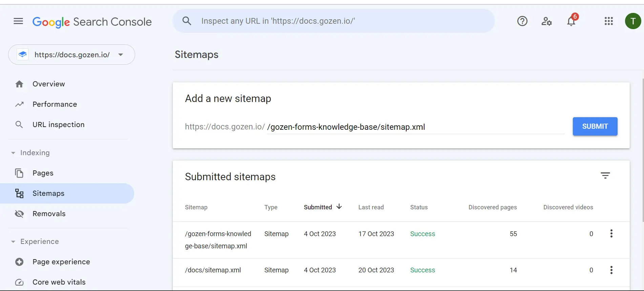
Task: Click the 55 discovered pages value
Action: coord(513,234)
